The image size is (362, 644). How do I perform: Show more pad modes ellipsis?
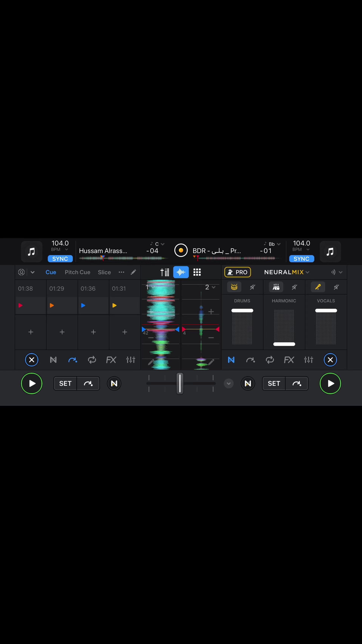click(121, 272)
